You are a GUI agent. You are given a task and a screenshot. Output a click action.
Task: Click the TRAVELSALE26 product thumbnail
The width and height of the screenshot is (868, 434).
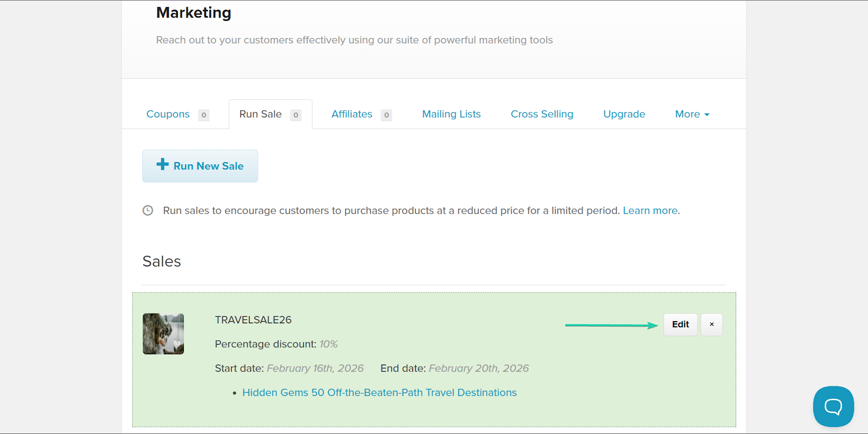(x=163, y=334)
